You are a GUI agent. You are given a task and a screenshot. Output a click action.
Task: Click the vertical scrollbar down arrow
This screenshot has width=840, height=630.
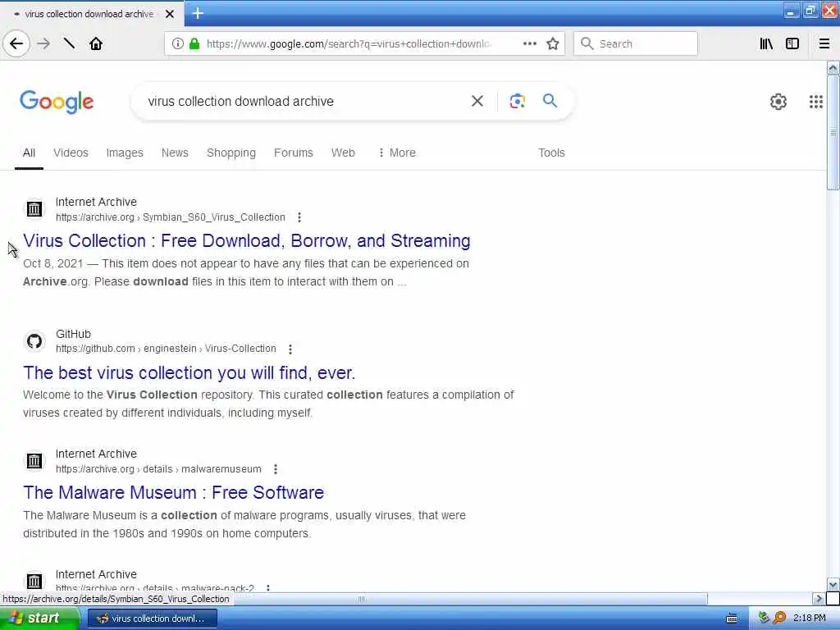(x=833, y=584)
